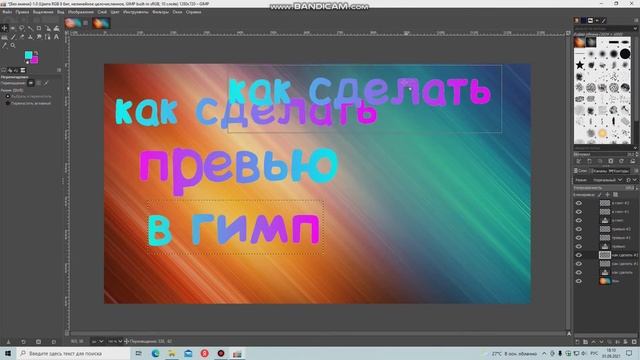
Task: Open Windows Start menu
Action: point(7,353)
